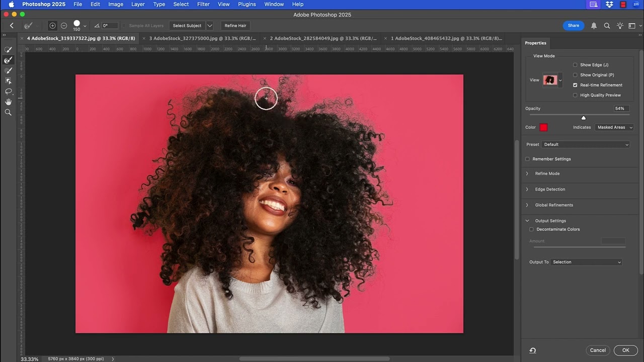Close the AdobeStock_319337322.jpg tab
This screenshot has width=644, height=362.
click(x=22, y=38)
